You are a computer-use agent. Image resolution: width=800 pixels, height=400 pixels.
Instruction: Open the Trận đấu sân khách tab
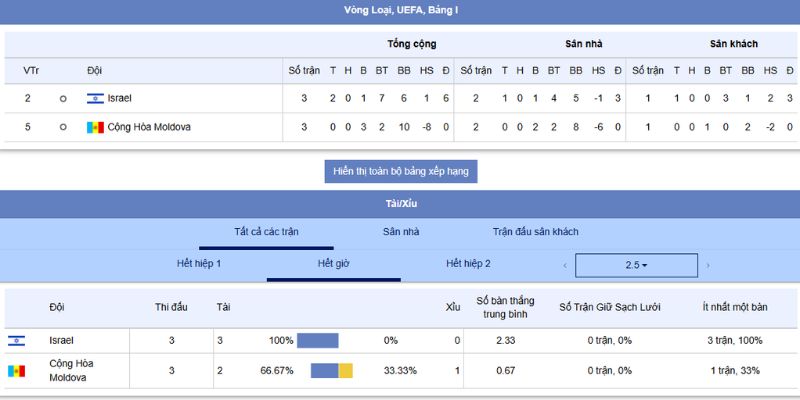coord(535,232)
